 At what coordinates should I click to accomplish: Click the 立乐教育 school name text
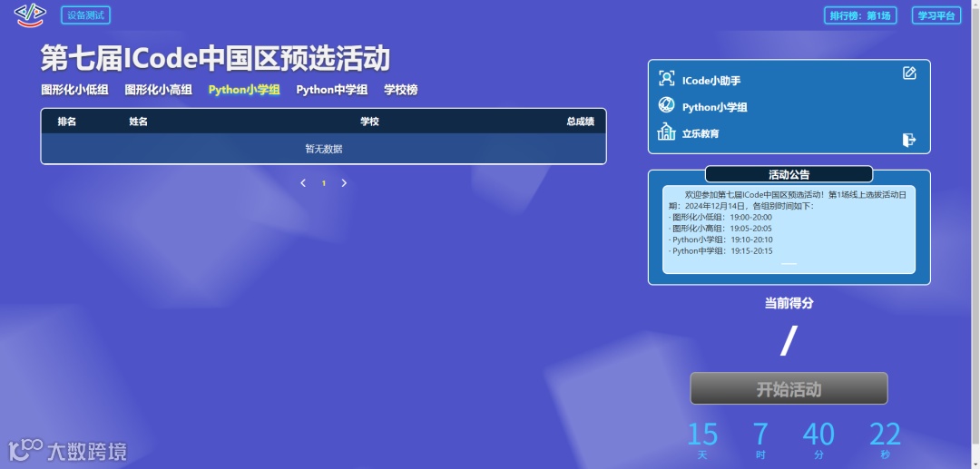pyautogui.click(x=701, y=133)
